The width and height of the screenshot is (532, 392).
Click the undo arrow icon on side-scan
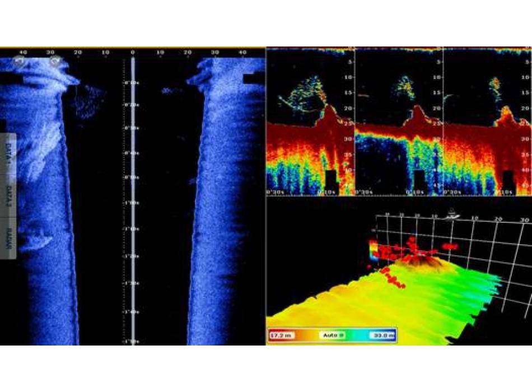point(20,60)
